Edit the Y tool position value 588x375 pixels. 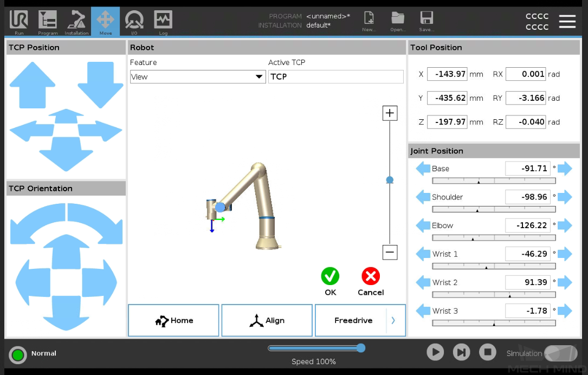tap(448, 98)
